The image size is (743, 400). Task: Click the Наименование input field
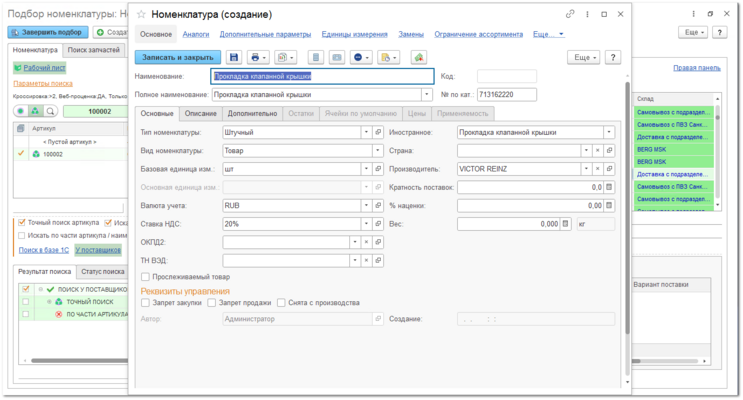coord(322,76)
